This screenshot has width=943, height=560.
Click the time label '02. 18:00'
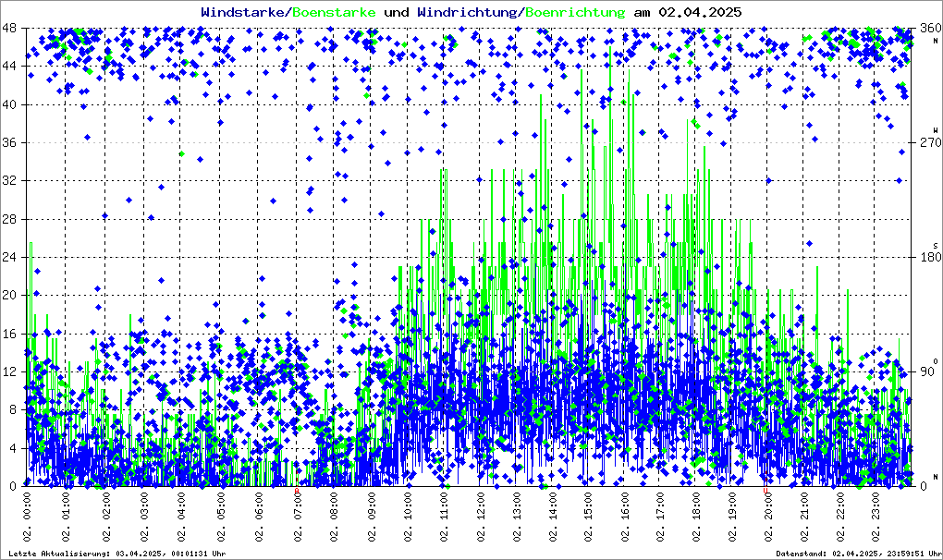(x=698, y=517)
